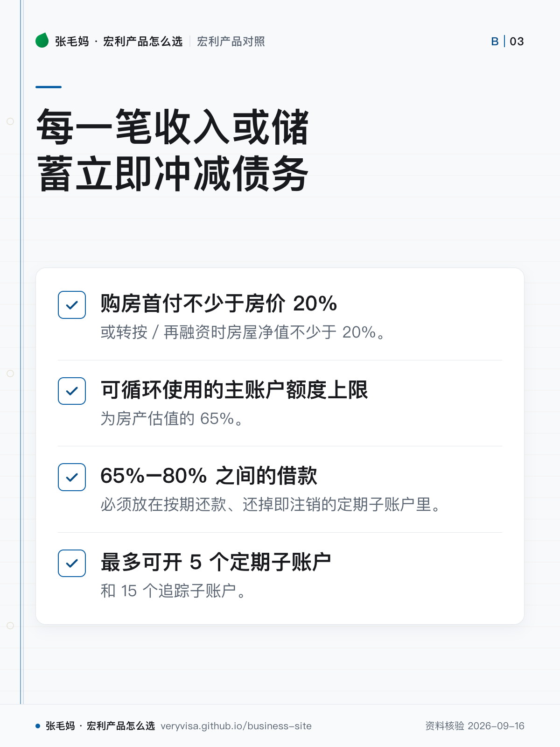Image resolution: width=560 pixels, height=747 pixels.
Task: Click the 资料核验 2026-09-16 date stamp
Action: [x=475, y=726]
